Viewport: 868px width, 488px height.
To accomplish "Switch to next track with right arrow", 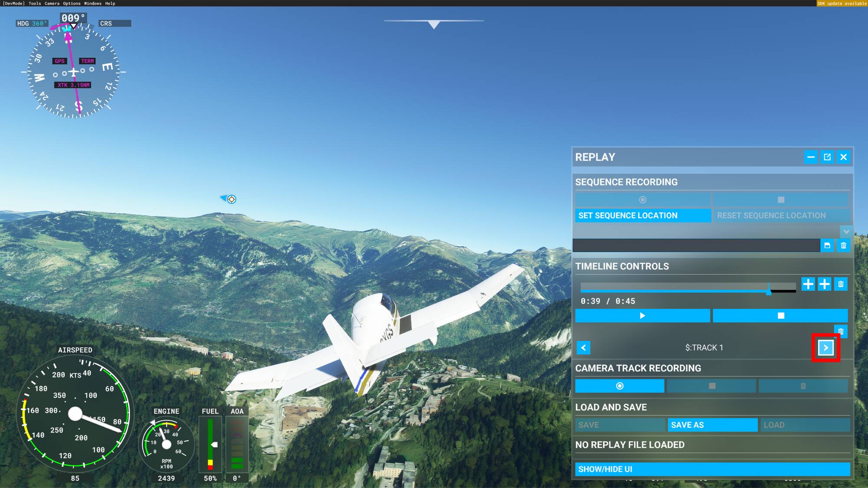I will pos(825,347).
